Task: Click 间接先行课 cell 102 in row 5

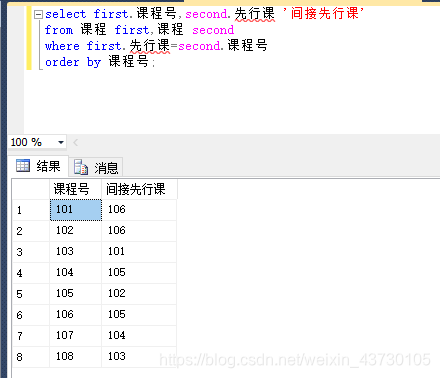Action: 139,294
